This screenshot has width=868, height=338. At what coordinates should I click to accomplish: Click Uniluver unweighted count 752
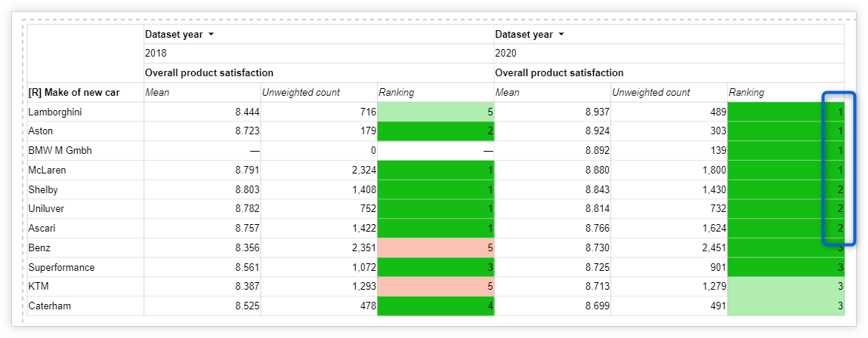(x=369, y=209)
